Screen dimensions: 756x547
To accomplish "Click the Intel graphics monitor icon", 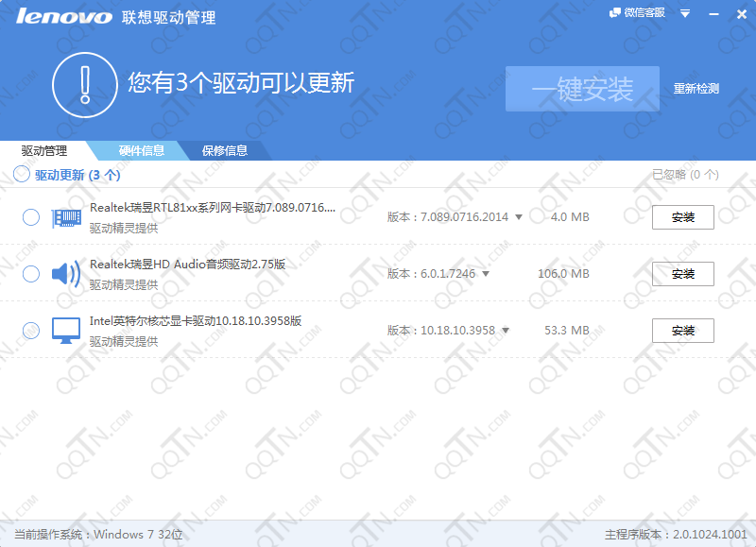I will pos(65,331).
